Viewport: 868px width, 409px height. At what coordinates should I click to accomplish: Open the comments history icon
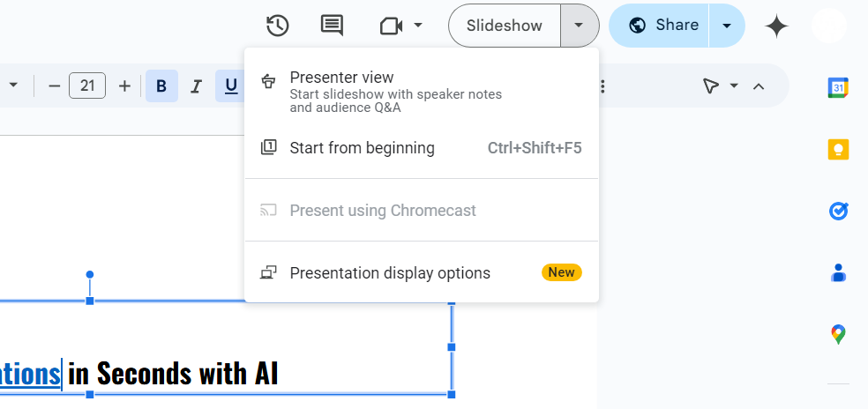332,26
